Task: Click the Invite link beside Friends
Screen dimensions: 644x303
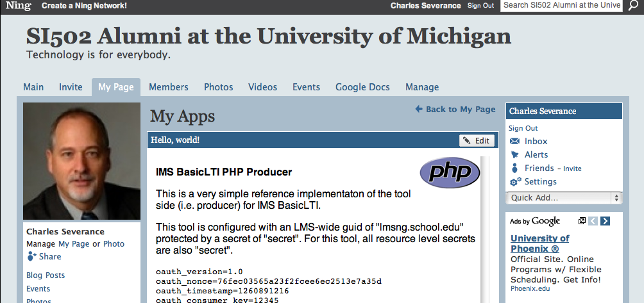Action: (572, 168)
